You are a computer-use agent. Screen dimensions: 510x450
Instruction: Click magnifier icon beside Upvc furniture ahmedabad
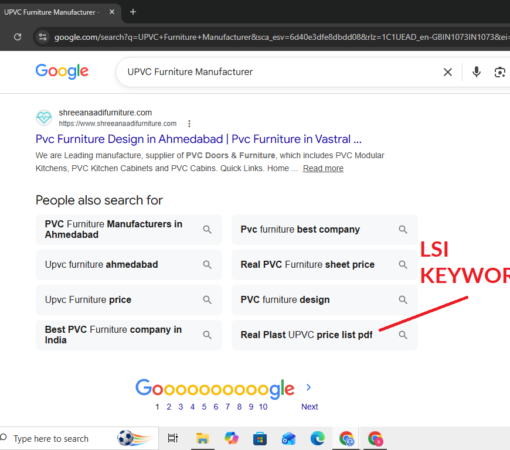(x=207, y=265)
